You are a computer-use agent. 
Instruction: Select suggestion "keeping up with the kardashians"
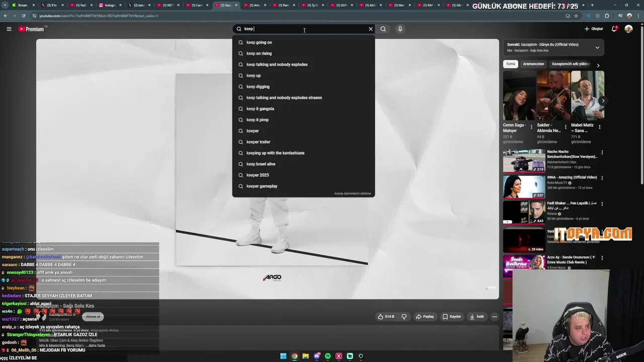303,153
